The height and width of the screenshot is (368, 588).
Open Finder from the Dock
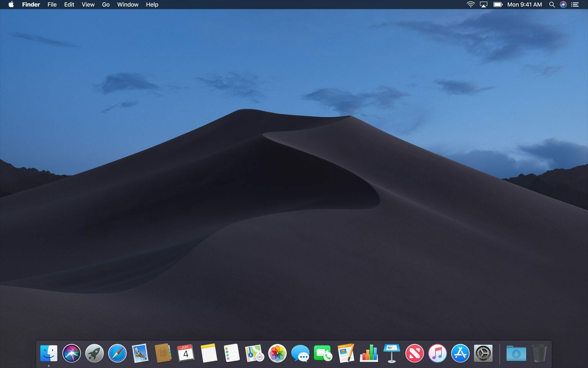49,353
